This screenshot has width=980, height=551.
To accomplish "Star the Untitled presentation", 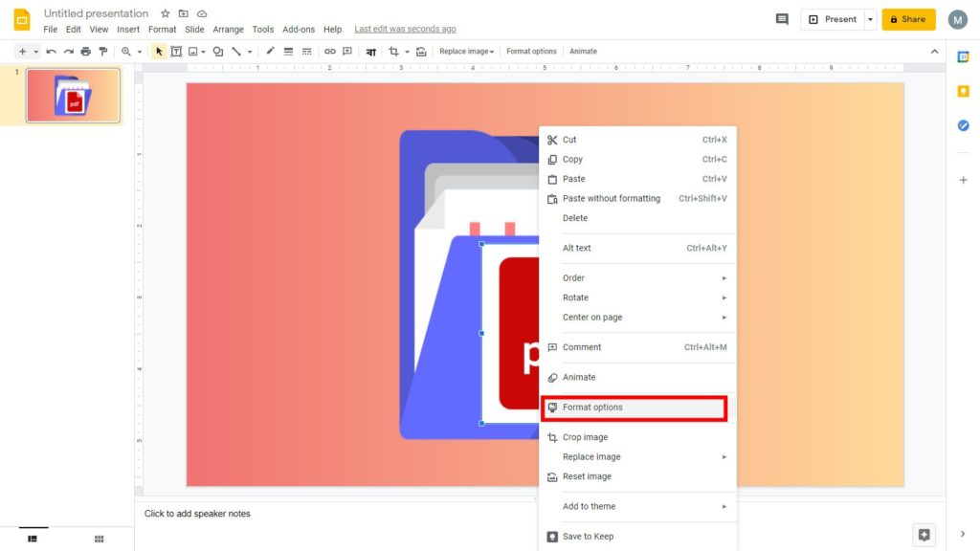I will pyautogui.click(x=165, y=13).
